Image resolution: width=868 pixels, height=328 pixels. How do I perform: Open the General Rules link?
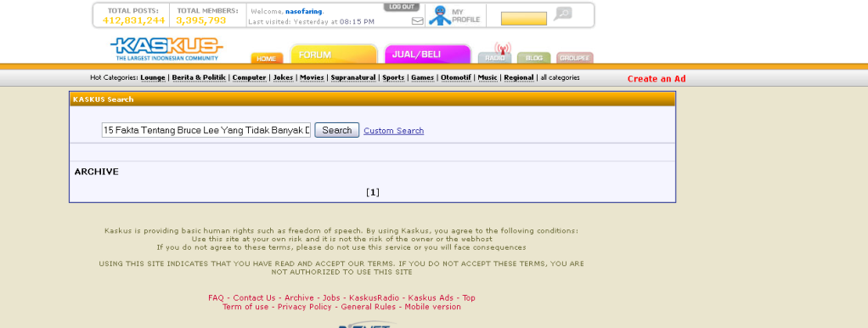(x=368, y=307)
